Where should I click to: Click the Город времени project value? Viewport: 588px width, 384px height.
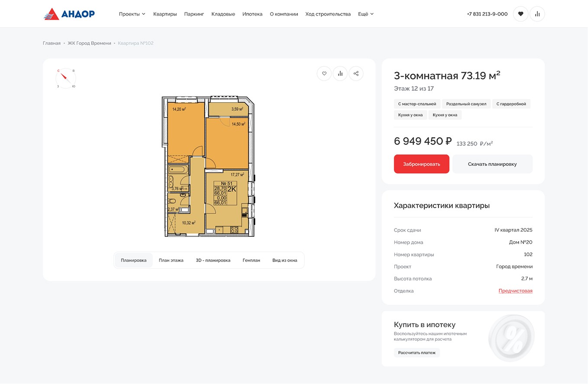pyautogui.click(x=514, y=267)
